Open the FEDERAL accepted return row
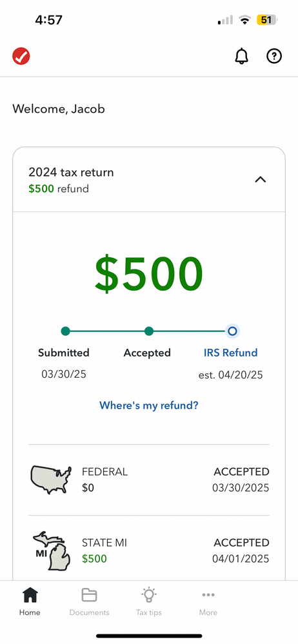Viewport: 298px width, 644px height. 149,480
